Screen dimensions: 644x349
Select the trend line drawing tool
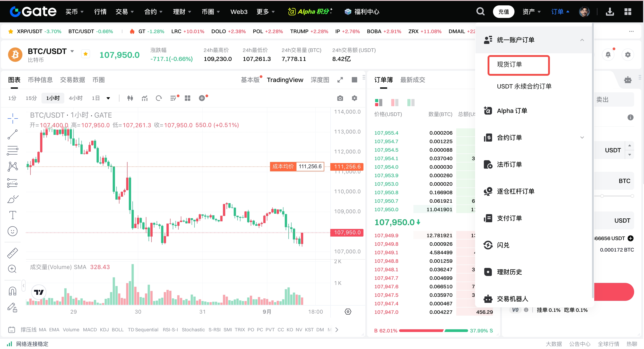coord(13,134)
